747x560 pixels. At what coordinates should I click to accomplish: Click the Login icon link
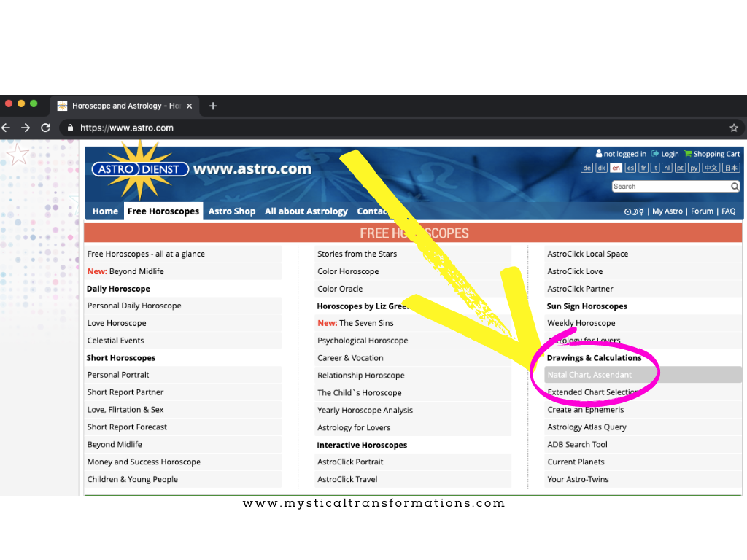[x=665, y=154]
